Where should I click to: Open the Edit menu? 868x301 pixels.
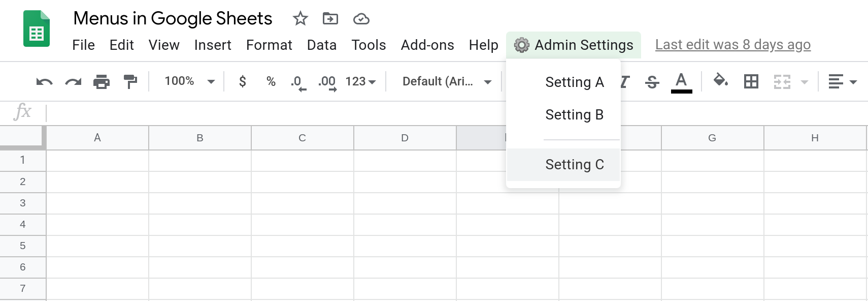122,45
